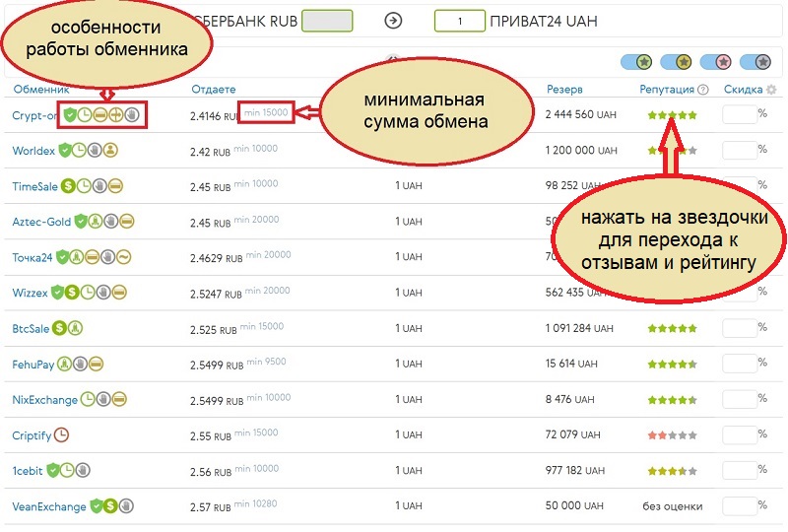Sort by the Отдаете column header
This screenshot has width=788, height=532.
[x=214, y=90]
